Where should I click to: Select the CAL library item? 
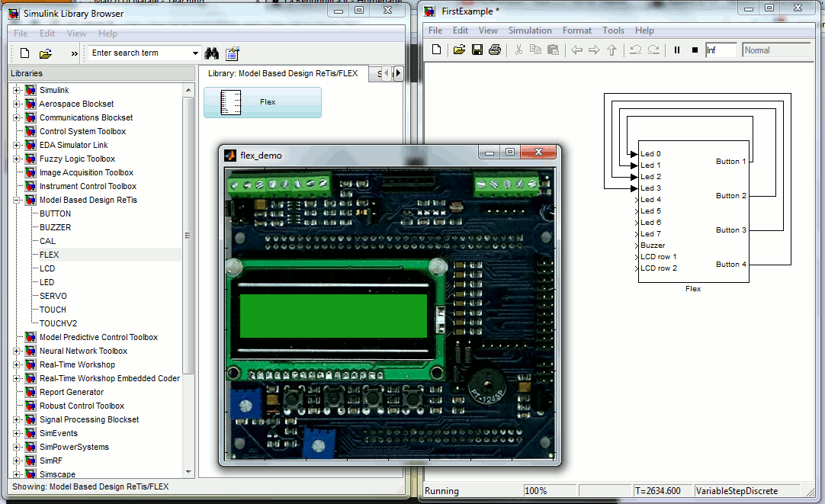pos(47,241)
